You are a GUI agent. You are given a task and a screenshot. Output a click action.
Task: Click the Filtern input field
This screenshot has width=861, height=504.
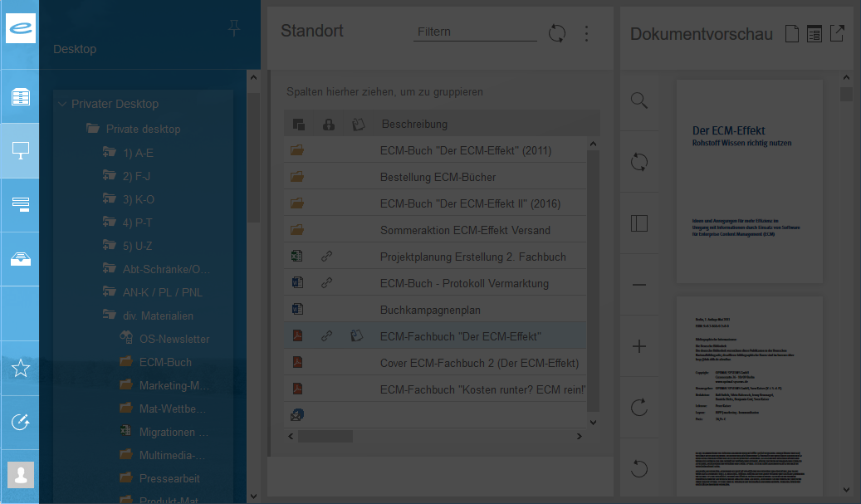[475, 32]
